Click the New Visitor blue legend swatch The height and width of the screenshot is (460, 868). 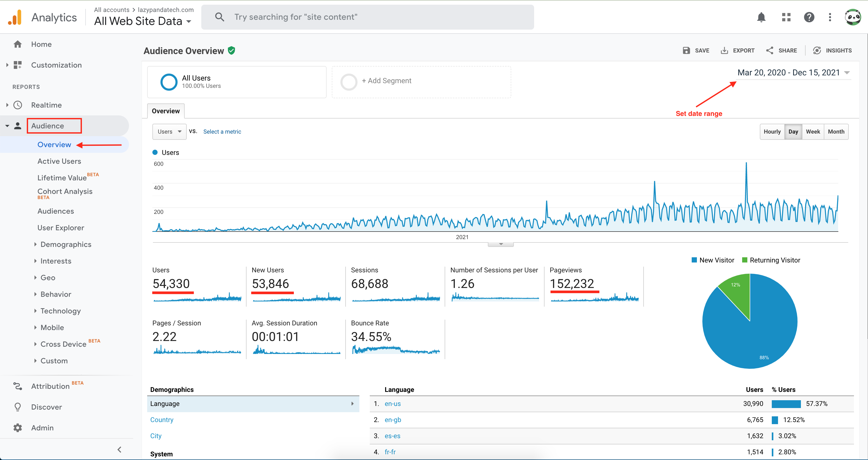694,260
